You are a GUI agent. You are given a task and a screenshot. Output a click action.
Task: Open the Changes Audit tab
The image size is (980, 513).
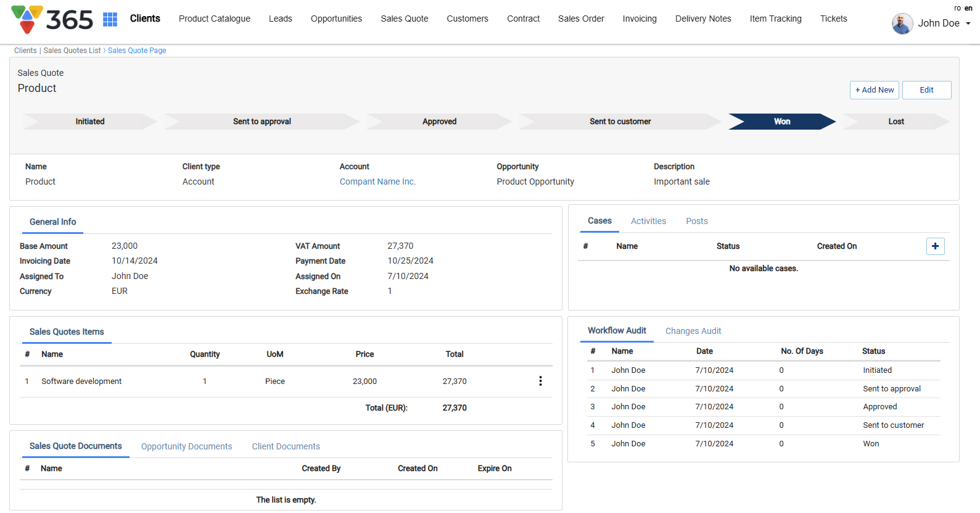[693, 331]
